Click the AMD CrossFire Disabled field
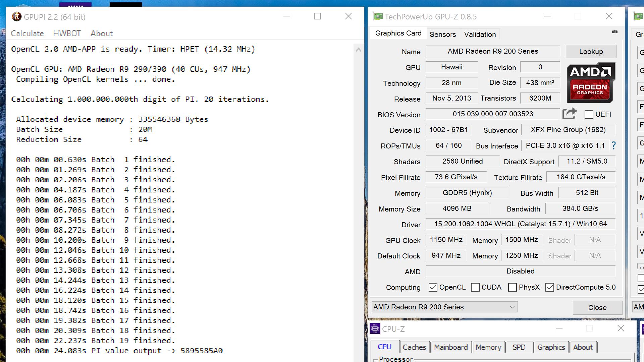This screenshot has height=362, width=644. click(521, 271)
